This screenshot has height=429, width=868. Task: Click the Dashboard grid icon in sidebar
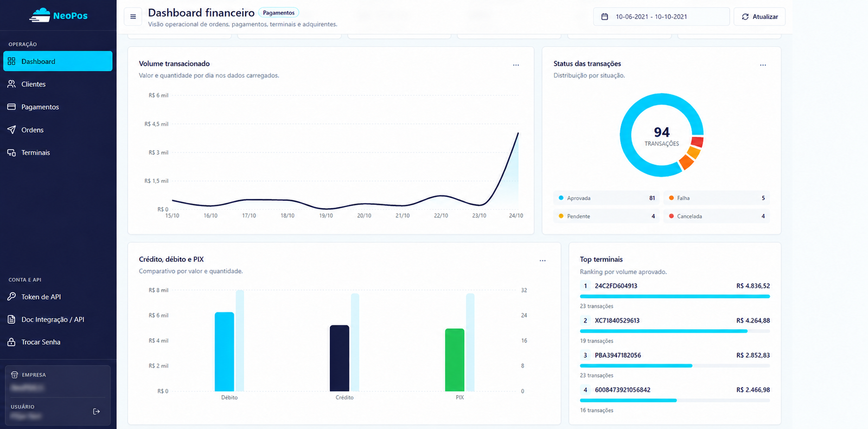click(x=11, y=61)
